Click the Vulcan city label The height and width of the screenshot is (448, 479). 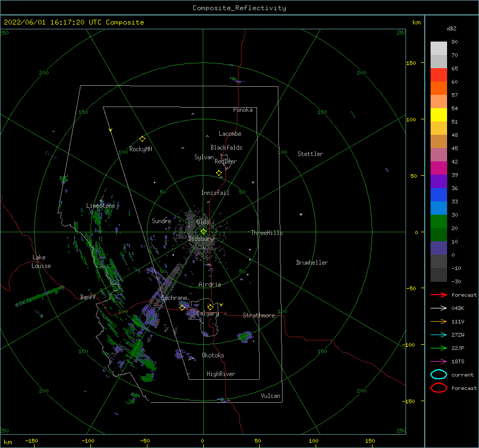271,396
